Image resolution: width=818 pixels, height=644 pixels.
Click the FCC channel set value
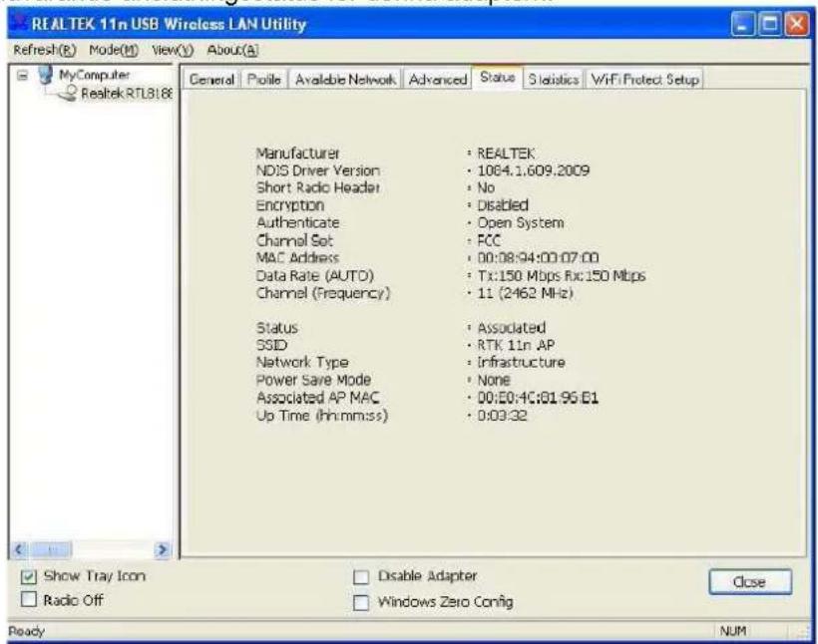click(489, 240)
